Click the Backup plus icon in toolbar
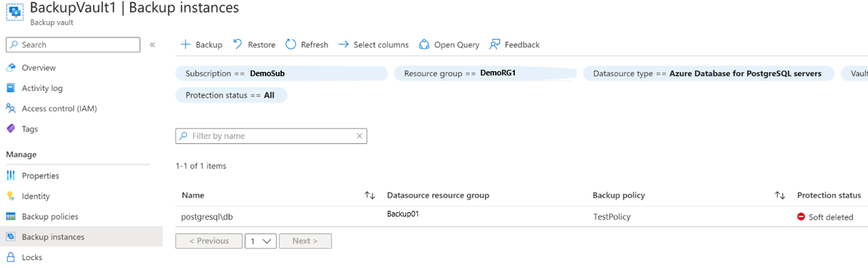 pyautogui.click(x=186, y=44)
